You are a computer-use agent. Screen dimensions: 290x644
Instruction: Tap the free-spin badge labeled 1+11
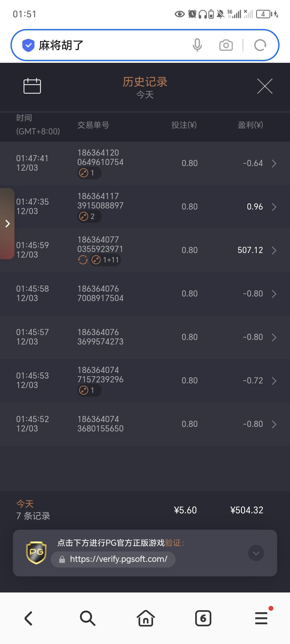(105, 260)
